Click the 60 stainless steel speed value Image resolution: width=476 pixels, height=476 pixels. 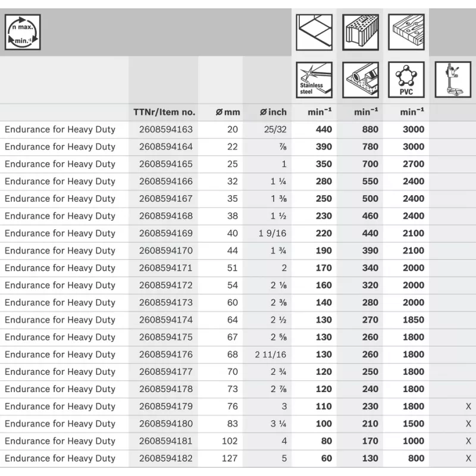click(x=327, y=458)
